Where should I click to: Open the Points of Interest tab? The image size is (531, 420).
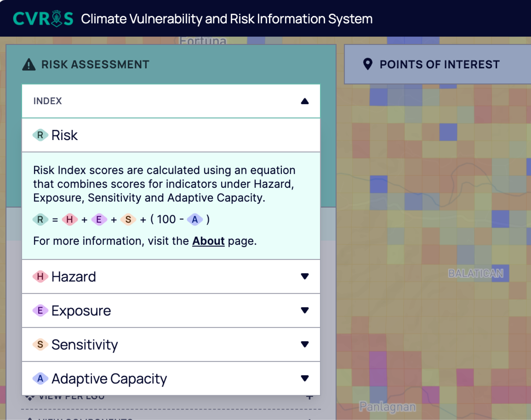pyautogui.click(x=439, y=64)
